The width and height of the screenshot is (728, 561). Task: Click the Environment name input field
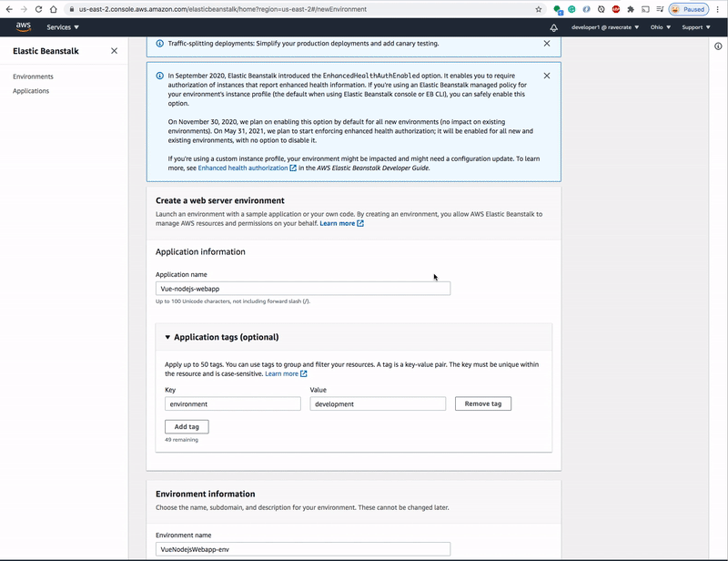303,549
